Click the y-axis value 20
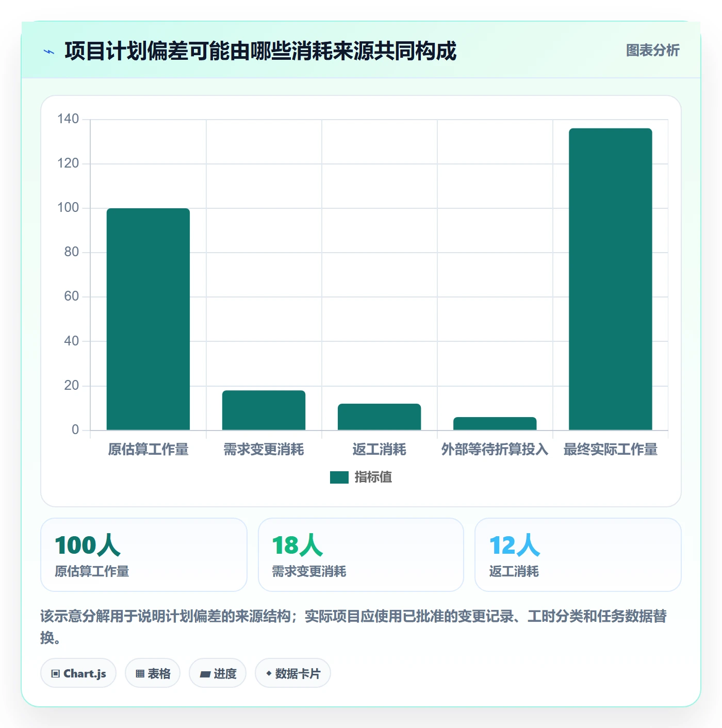 coord(72,386)
